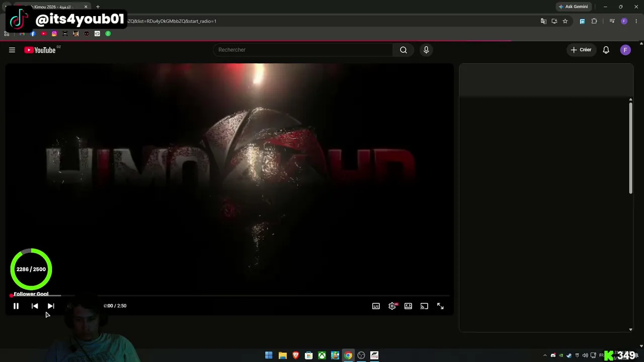Open the Chrome three-dot menu
The height and width of the screenshot is (362, 644).
point(636,21)
